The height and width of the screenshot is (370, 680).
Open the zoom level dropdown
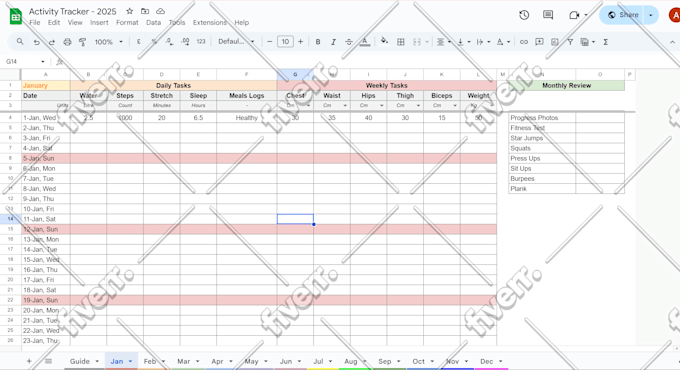(x=109, y=42)
